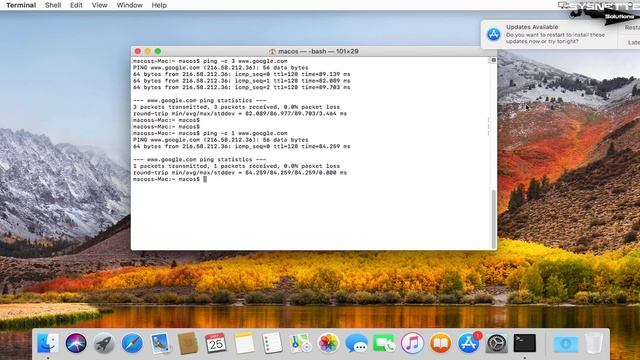
Task: Open Finder from the Dock
Action: [x=48, y=343]
